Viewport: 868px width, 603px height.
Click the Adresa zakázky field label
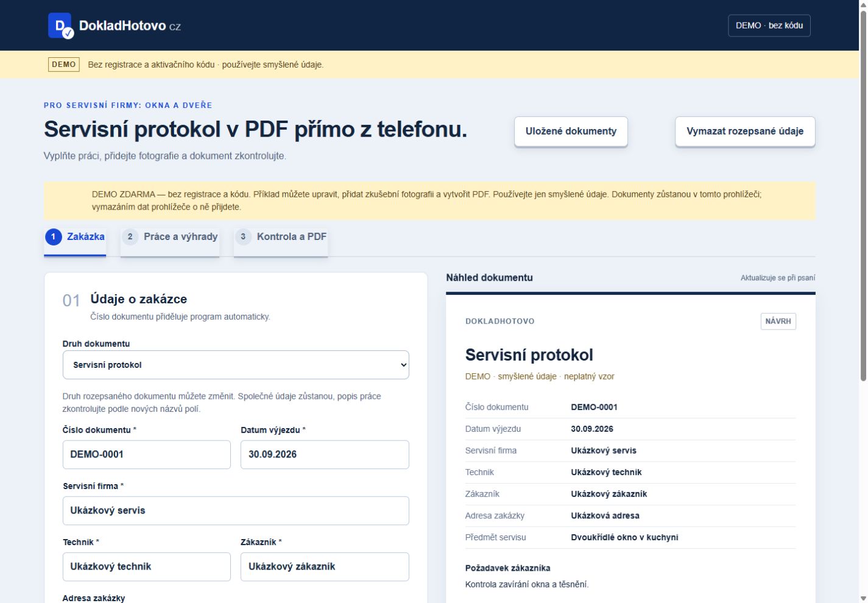click(93, 598)
